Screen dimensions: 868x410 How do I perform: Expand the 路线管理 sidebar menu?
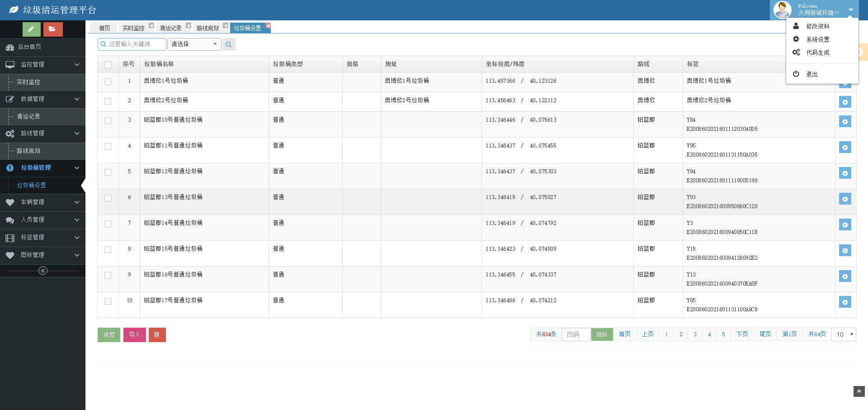[42, 133]
